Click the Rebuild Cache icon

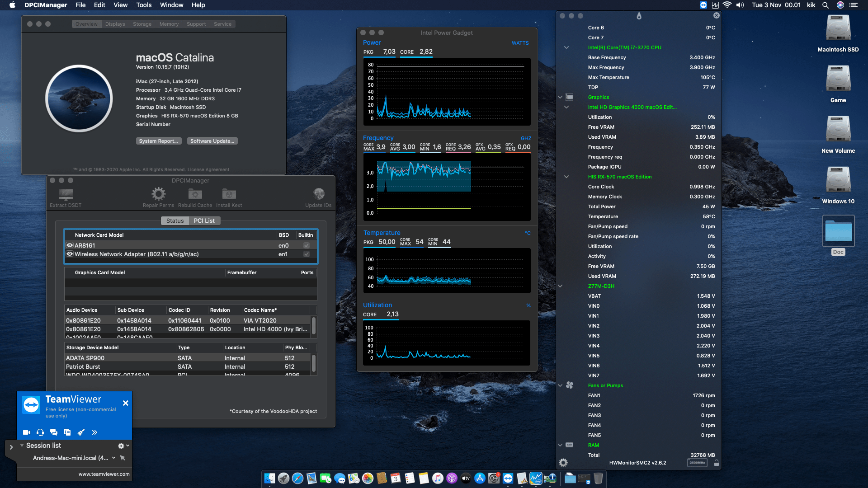(195, 194)
